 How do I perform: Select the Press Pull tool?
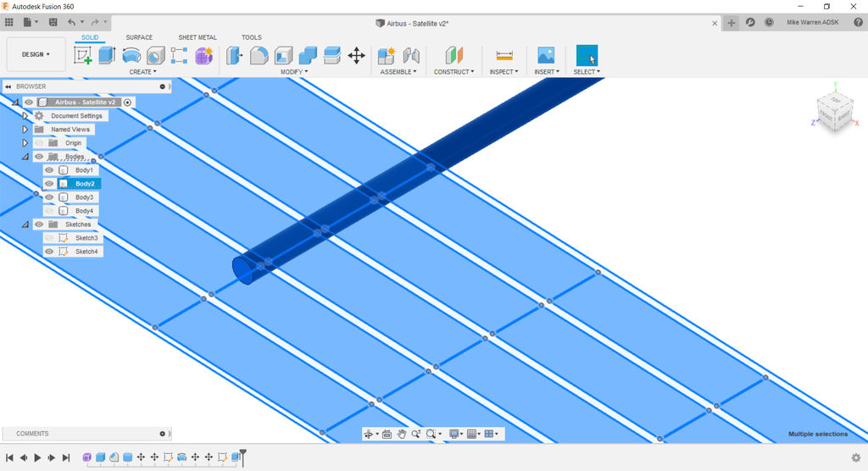tap(235, 55)
